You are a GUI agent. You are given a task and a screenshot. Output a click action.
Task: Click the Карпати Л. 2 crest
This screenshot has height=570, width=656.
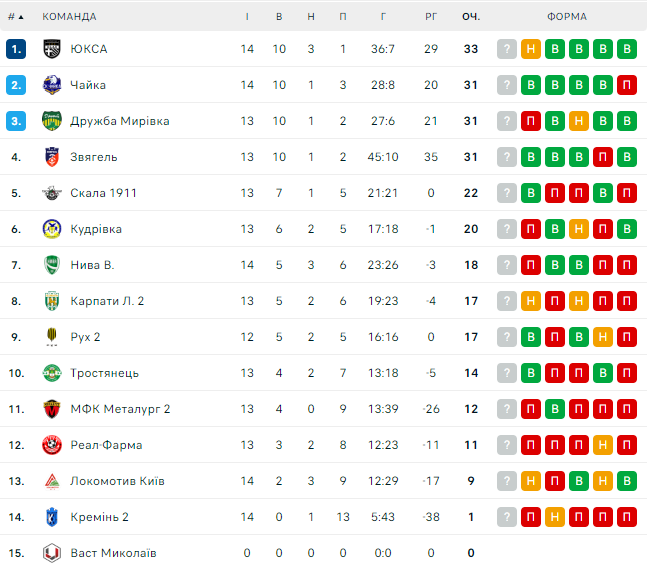point(53,301)
